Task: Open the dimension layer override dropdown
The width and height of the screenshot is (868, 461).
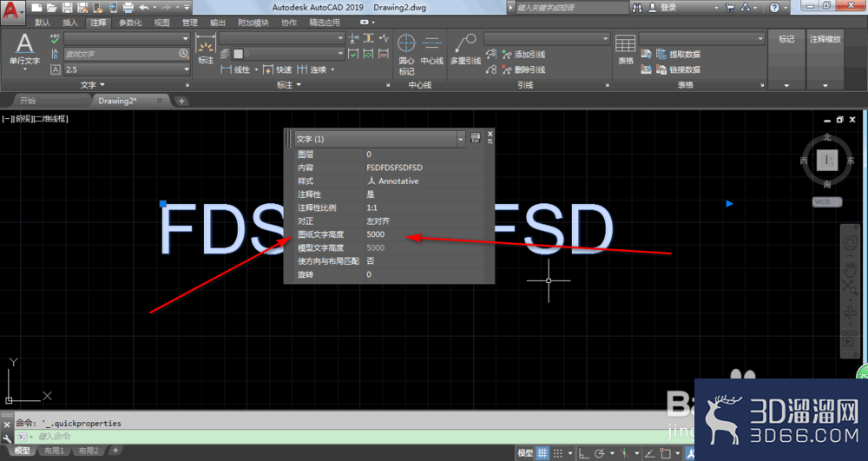Action: point(288,54)
